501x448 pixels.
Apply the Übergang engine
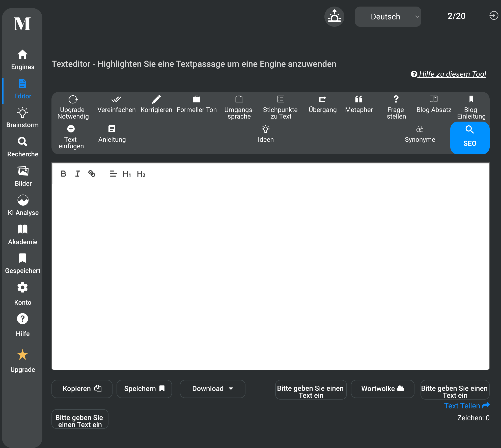[323, 104]
